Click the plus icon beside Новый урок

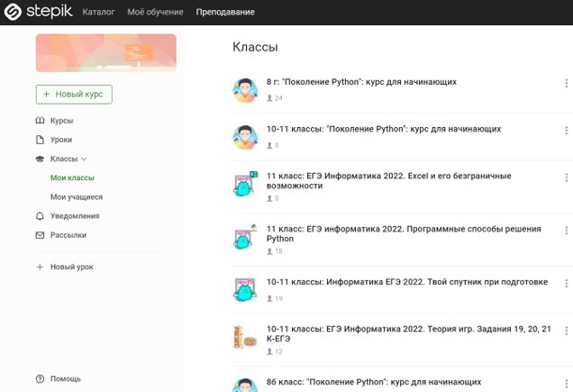pyautogui.click(x=40, y=267)
